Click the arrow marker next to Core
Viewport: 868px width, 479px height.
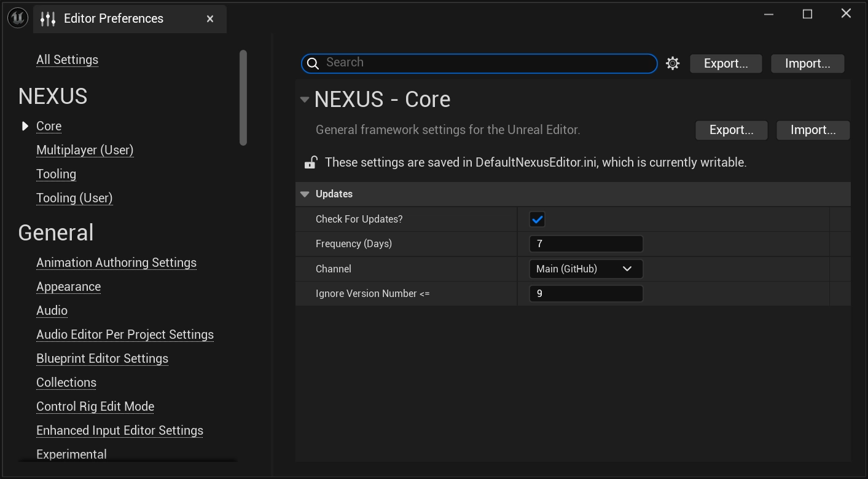click(25, 126)
